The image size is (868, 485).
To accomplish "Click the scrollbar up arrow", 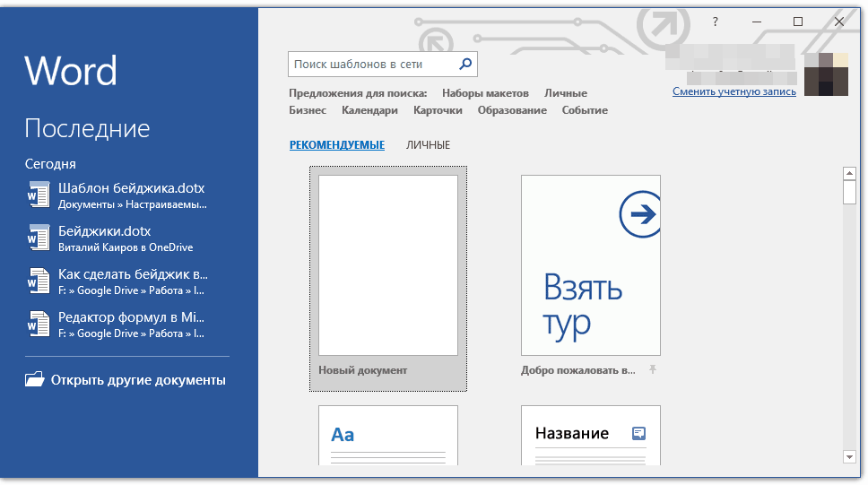I will pos(849,173).
